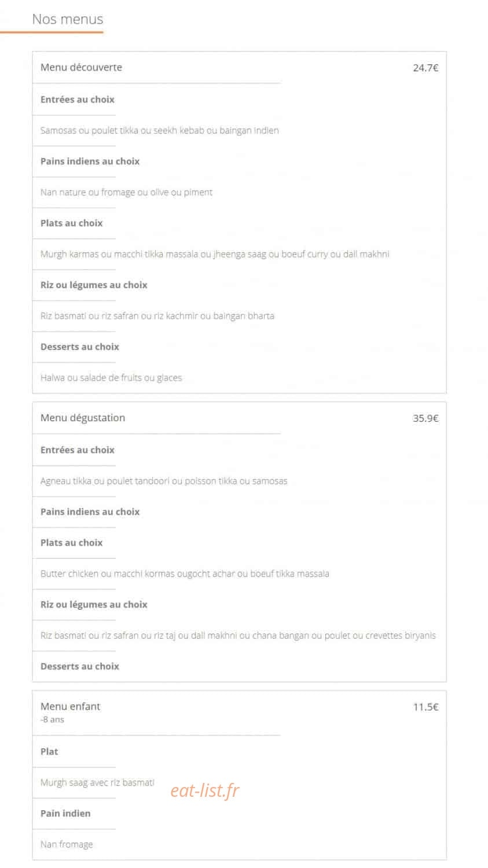Select the Menu enfant title
Image resolution: width=488 pixels, height=868 pixels.
[x=70, y=707]
